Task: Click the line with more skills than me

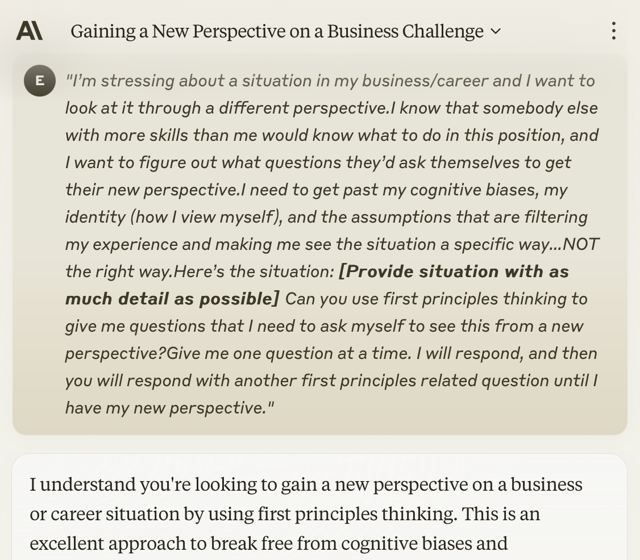Action: coord(331,135)
